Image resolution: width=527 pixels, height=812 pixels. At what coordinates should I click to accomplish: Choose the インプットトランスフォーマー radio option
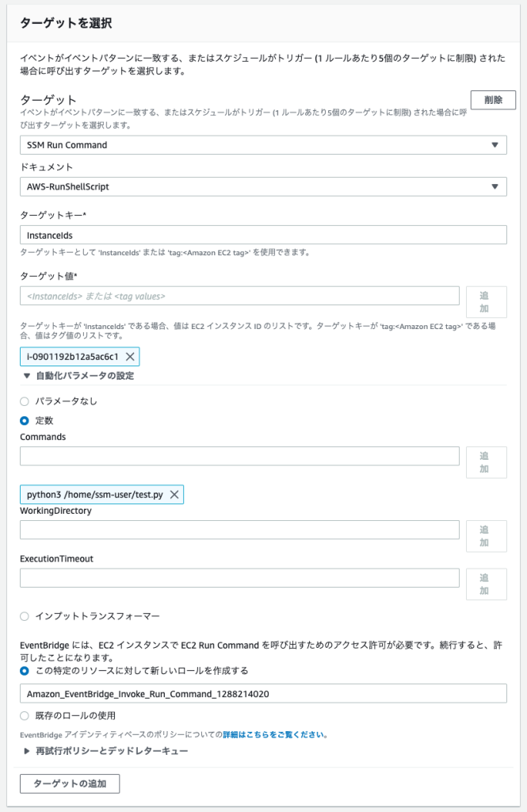pyautogui.click(x=25, y=616)
